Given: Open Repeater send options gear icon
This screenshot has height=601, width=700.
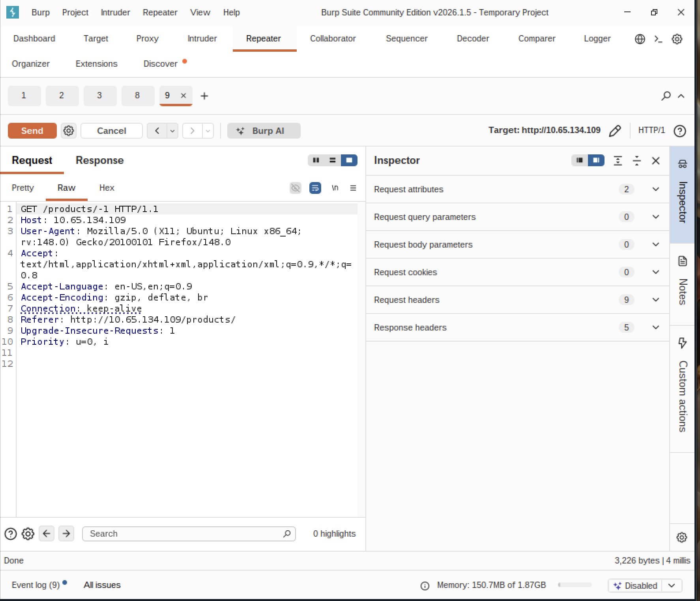Looking at the screenshot, I should [69, 131].
